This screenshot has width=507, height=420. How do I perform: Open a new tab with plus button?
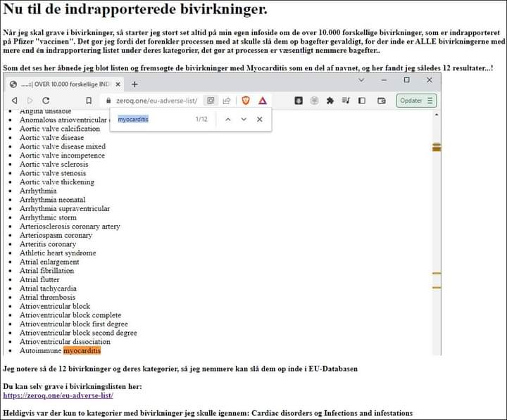135,84
